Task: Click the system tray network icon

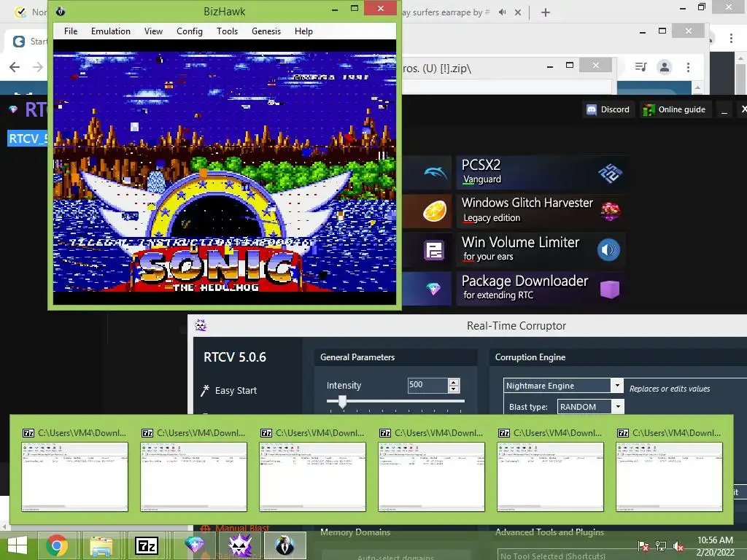Action: coord(661,546)
